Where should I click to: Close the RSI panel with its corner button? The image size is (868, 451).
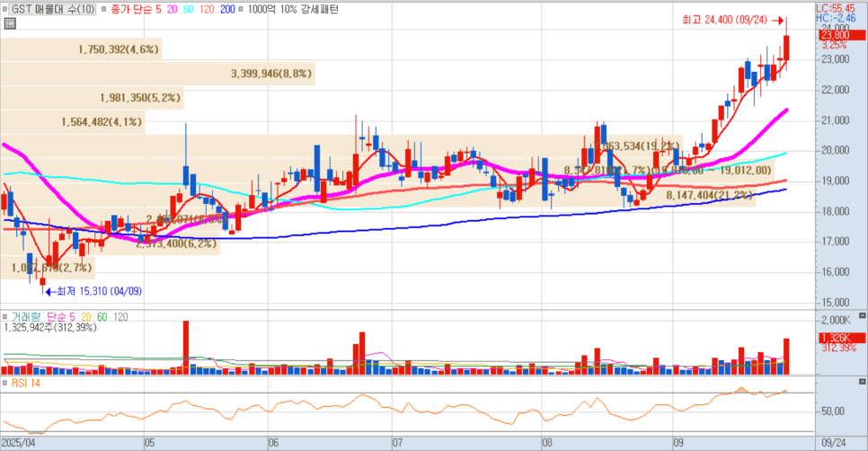coord(862,382)
